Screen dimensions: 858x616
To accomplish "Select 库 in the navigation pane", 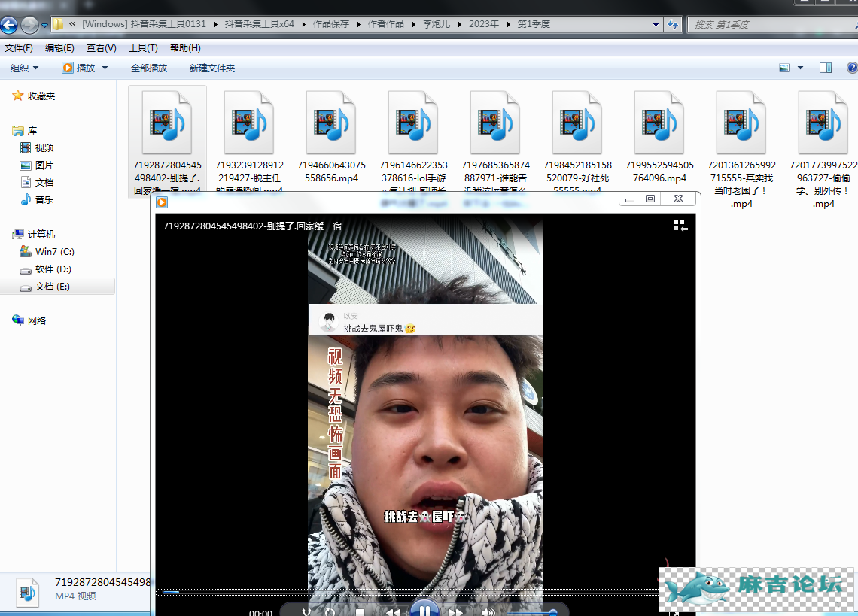I will coord(25,130).
